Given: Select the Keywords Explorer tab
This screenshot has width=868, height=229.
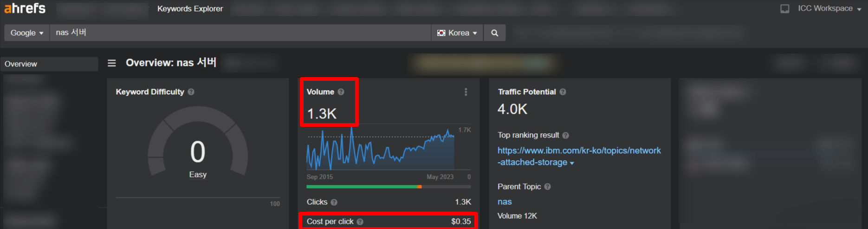Looking at the screenshot, I should [x=190, y=9].
